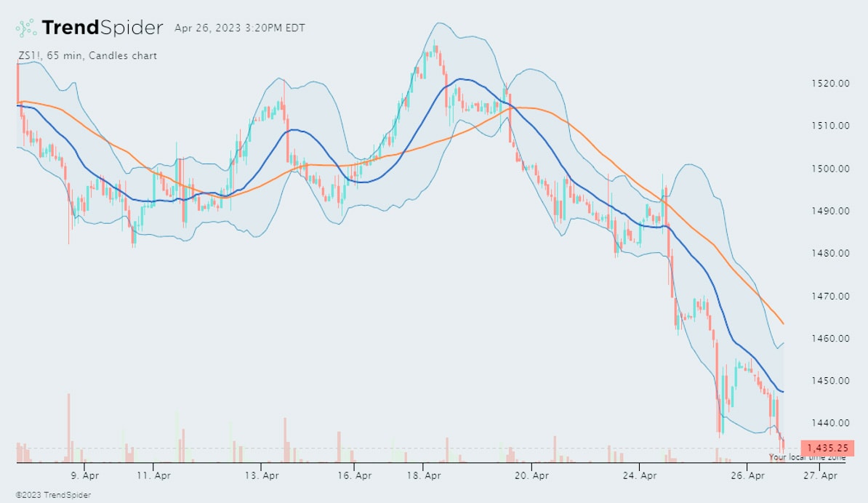868x503 pixels.
Task: Click the TrendSpider spider logo icon
Action: point(25,28)
